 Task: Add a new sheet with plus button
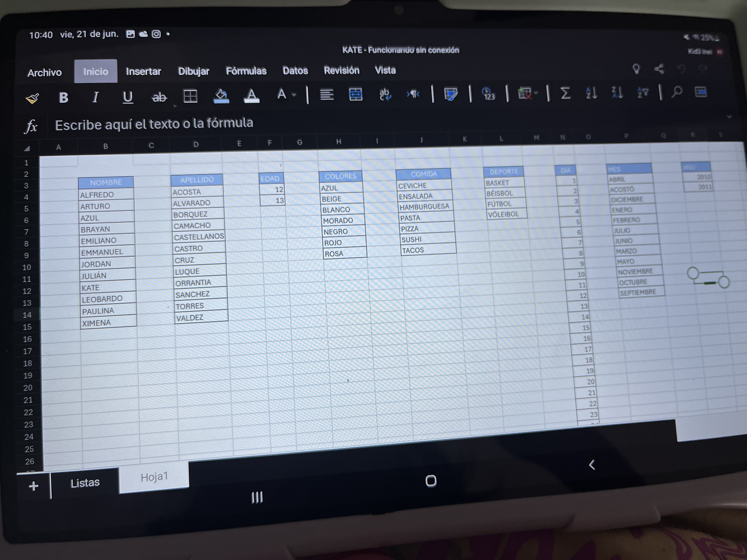pos(33,486)
